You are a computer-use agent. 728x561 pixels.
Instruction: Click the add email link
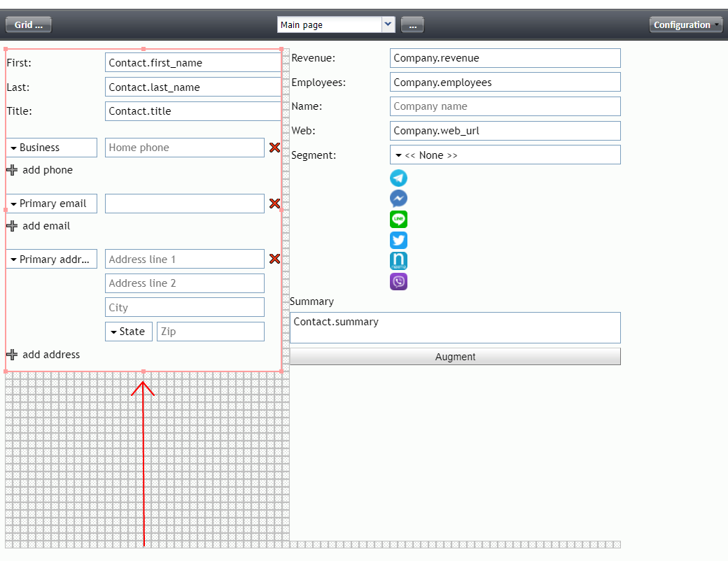(46, 226)
